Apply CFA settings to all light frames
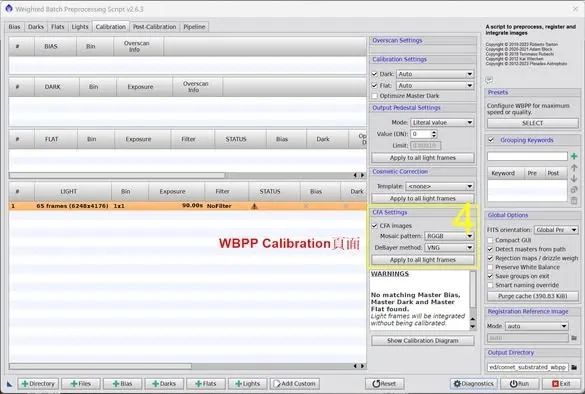This screenshot has height=394, width=585. click(423, 260)
